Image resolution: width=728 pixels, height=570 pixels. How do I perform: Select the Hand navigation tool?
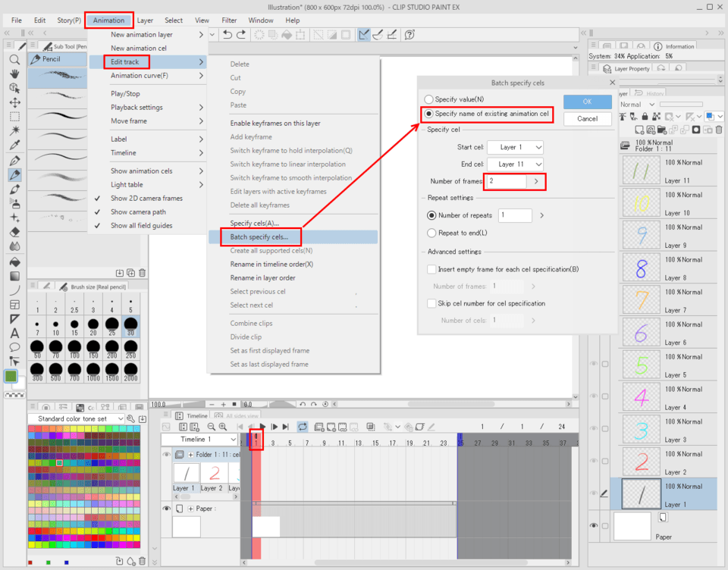13,75
